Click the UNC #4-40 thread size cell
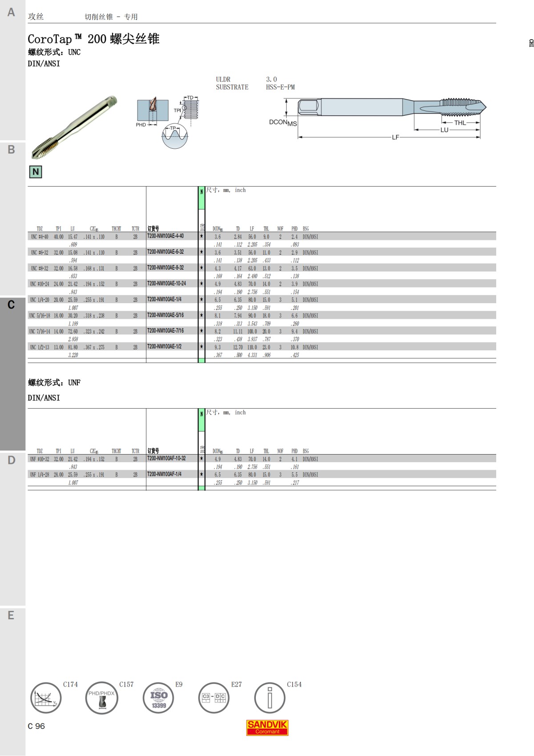The height and width of the screenshot is (756, 534). tap(40, 237)
